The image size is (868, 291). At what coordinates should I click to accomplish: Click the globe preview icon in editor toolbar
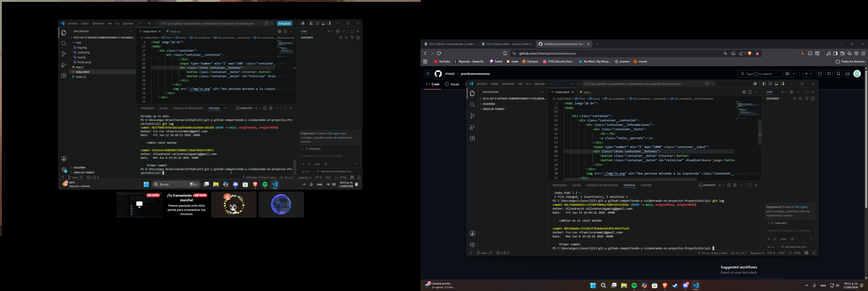pos(744,92)
